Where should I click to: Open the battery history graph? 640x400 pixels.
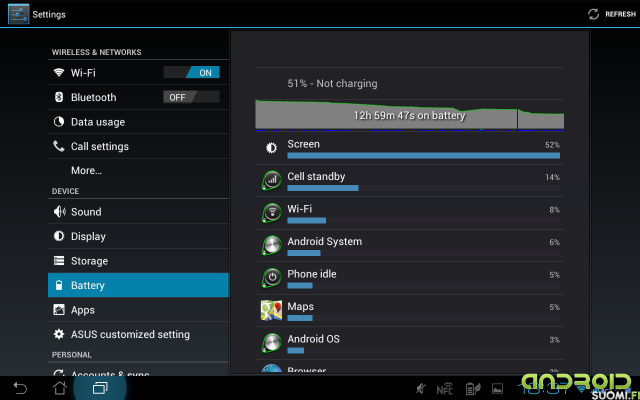(410, 115)
